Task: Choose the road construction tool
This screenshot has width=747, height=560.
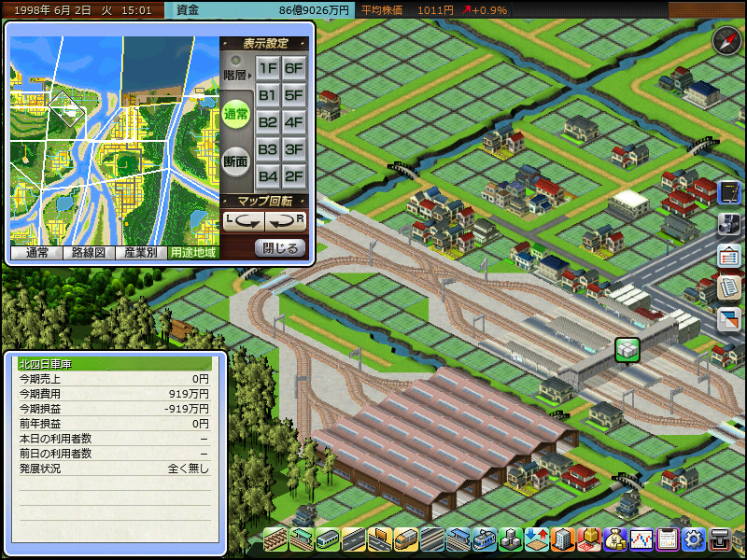Action: pyautogui.click(x=354, y=540)
